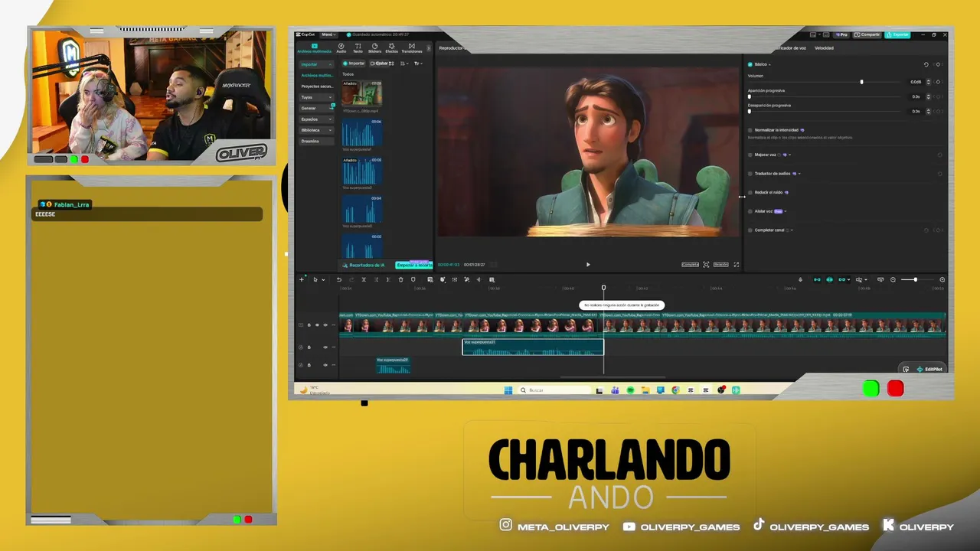The image size is (980, 551).
Task: Expand the Generar sidebar section
Action: click(317, 108)
